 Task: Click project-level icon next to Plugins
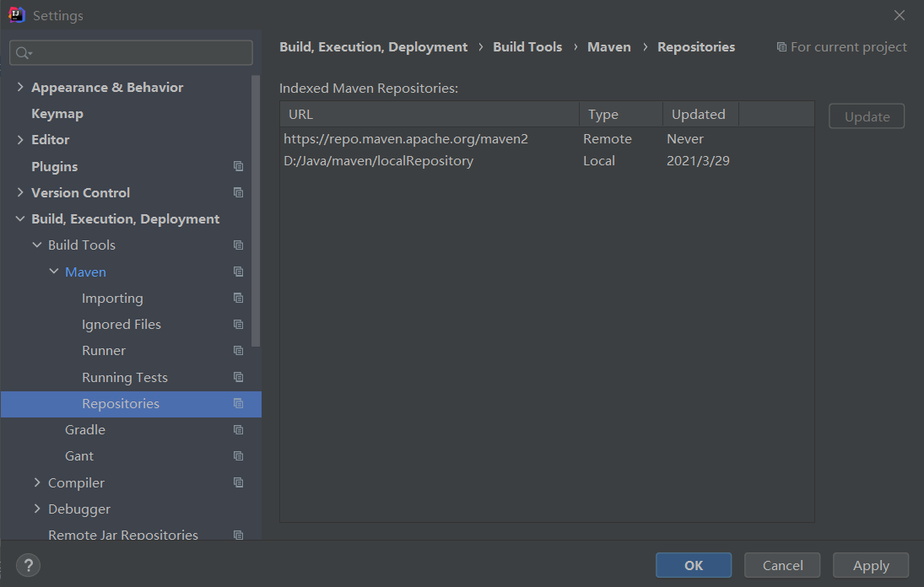click(x=238, y=167)
